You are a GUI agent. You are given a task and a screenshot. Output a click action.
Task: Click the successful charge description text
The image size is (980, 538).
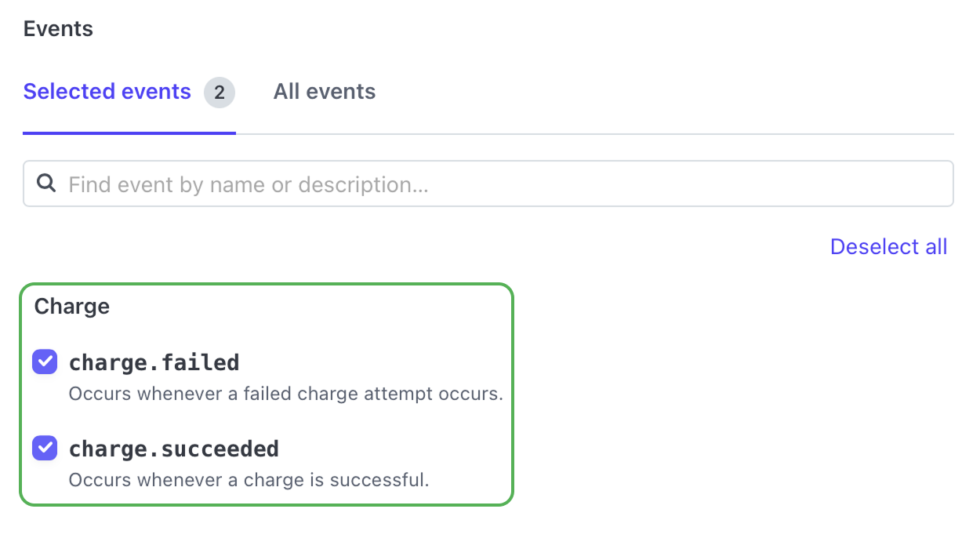[x=249, y=480]
